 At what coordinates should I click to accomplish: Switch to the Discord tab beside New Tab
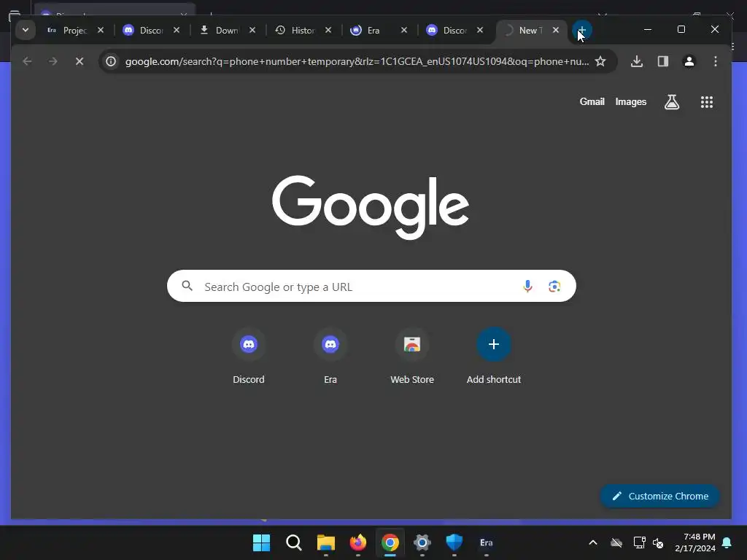(446, 30)
